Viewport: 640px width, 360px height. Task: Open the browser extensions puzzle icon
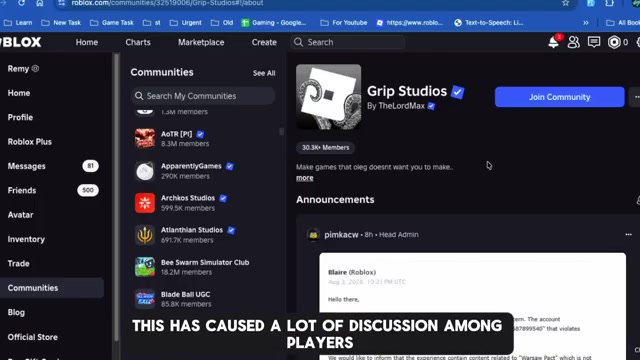click(609, 3)
